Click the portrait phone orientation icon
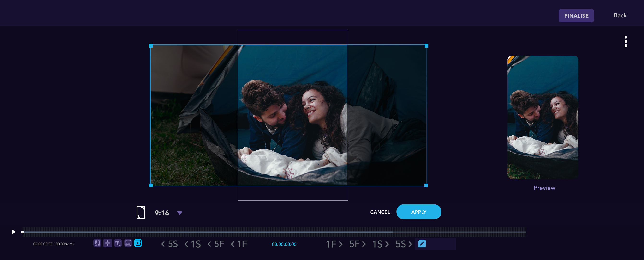 coord(141,212)
